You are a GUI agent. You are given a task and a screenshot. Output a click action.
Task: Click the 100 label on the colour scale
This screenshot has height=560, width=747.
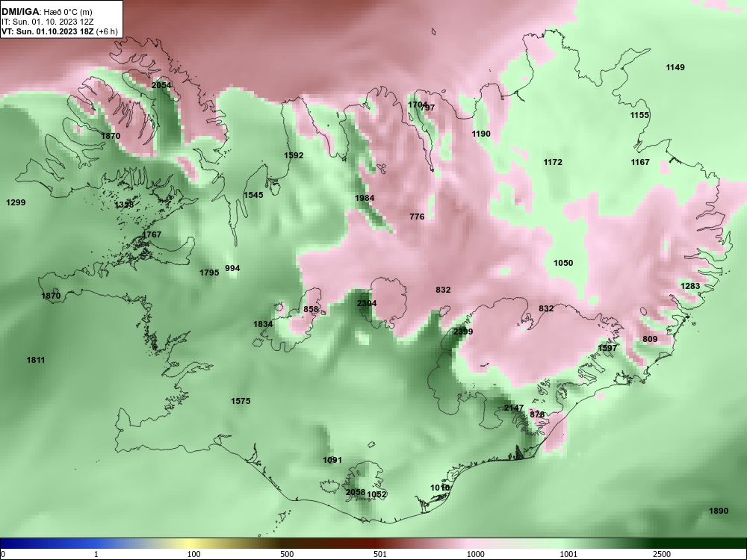pyautogui.click(x=193, y=554)
